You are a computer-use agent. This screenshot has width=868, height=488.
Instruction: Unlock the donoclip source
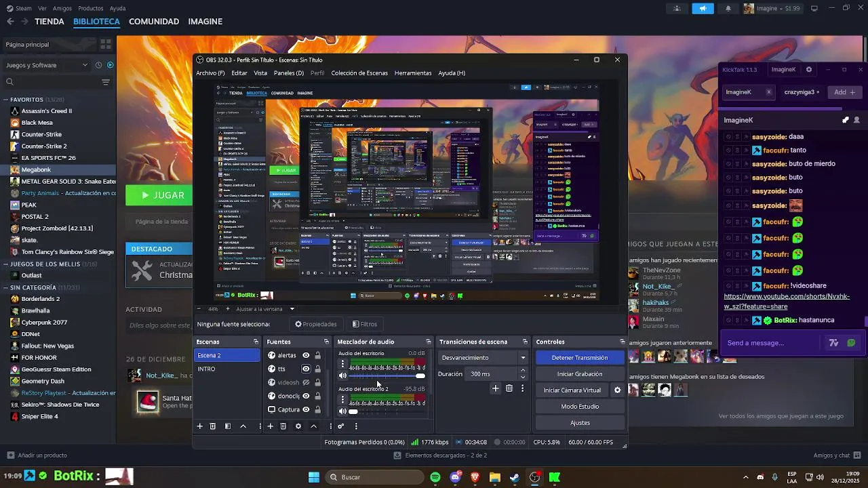click(x=317, y=396)
